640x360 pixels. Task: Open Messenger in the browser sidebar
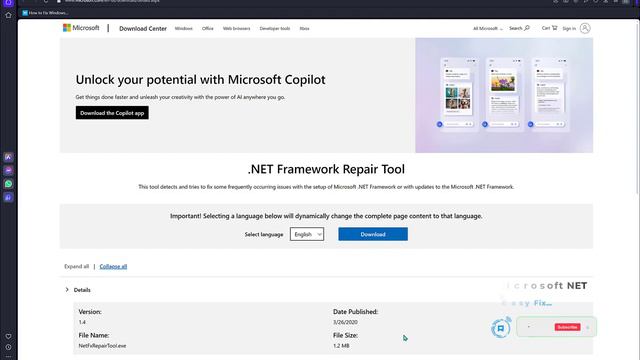tap(8, 170)
